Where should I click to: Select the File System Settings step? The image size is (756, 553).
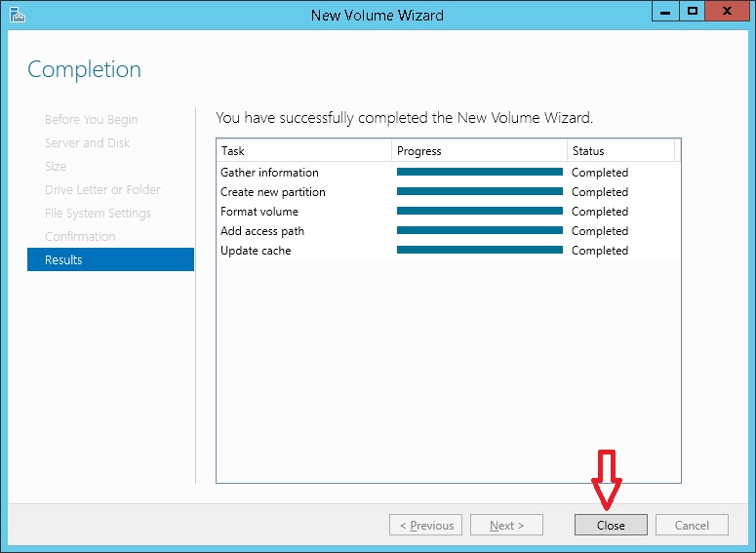[98, 214]
